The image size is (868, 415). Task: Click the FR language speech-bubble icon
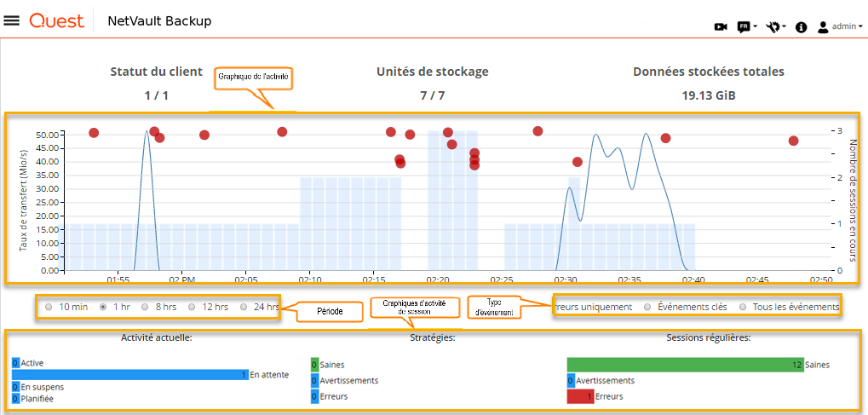pyautogui.click(x=744, y=27)
